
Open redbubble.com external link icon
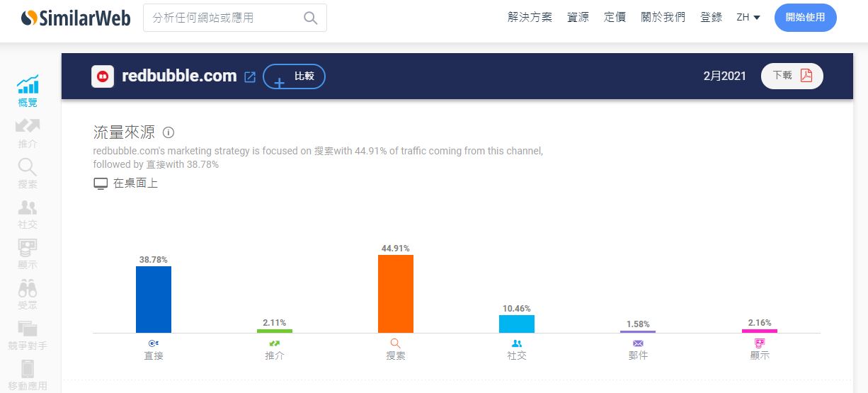click(x=249, y=76)
